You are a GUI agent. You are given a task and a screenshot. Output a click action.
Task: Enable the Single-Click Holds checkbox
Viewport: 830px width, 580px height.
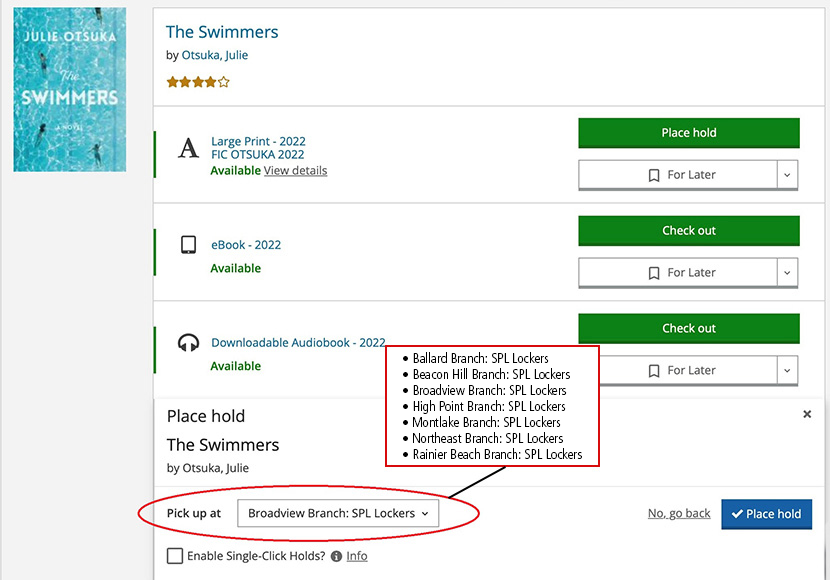(x=175, y=556)
